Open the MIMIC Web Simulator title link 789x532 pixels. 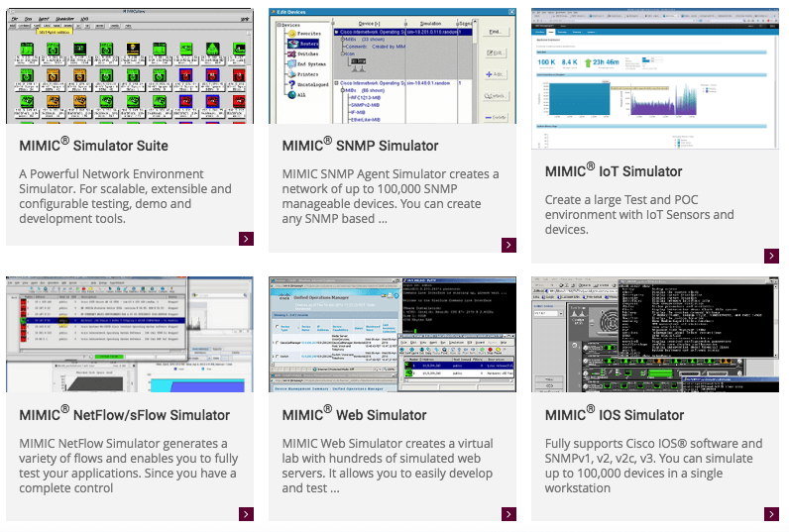coord(354,414)
